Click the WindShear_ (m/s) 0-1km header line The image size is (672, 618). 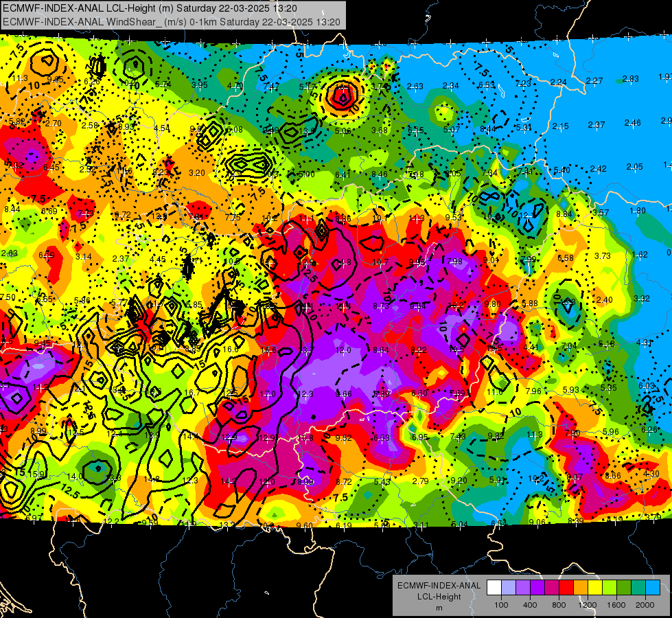pyautogui.click(x=172, y=22)
